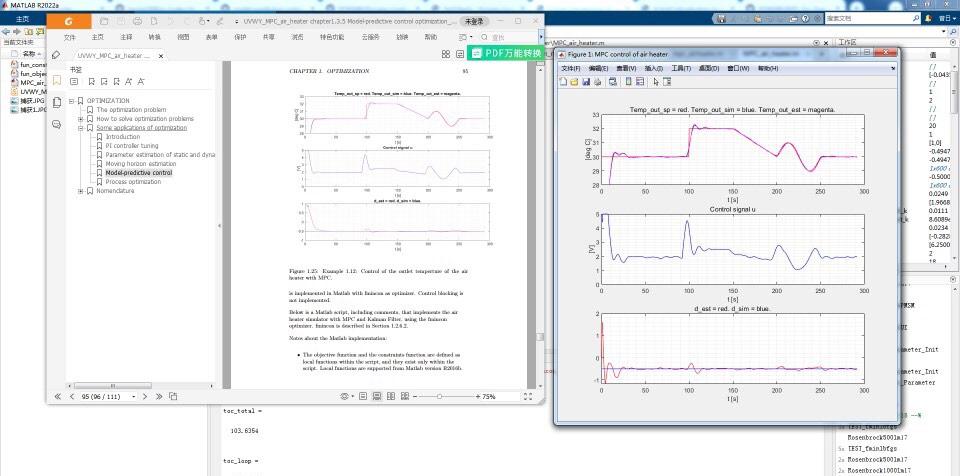The image size is (960, 476).
Task: Click Insert Legend icon in Figure 1 toolbar
Action: point(640,81)
